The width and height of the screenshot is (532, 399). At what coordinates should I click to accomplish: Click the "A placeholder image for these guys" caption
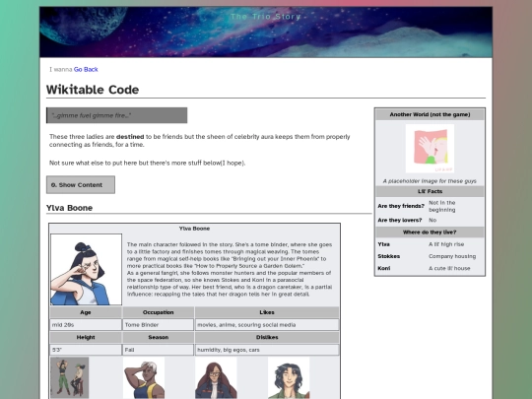(x=430, y=181)
